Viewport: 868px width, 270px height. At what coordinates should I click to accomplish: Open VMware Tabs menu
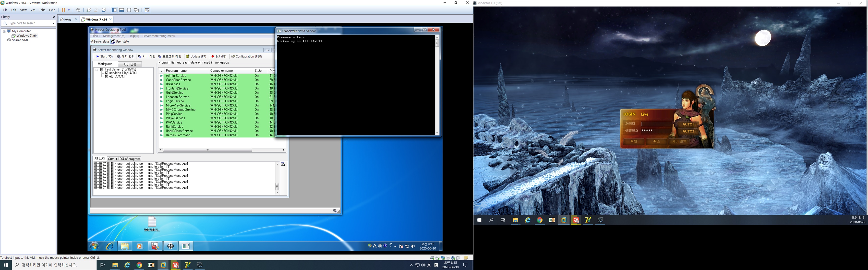tap(42, 10)
